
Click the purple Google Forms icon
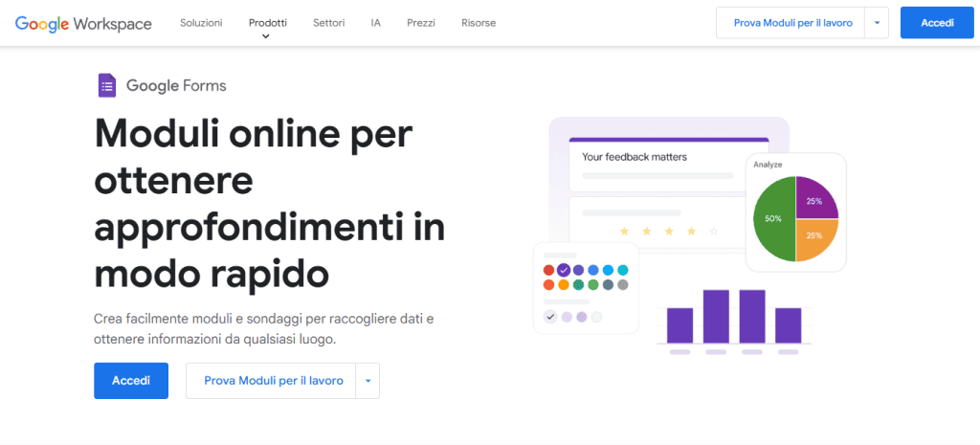(x=107, y=85)
